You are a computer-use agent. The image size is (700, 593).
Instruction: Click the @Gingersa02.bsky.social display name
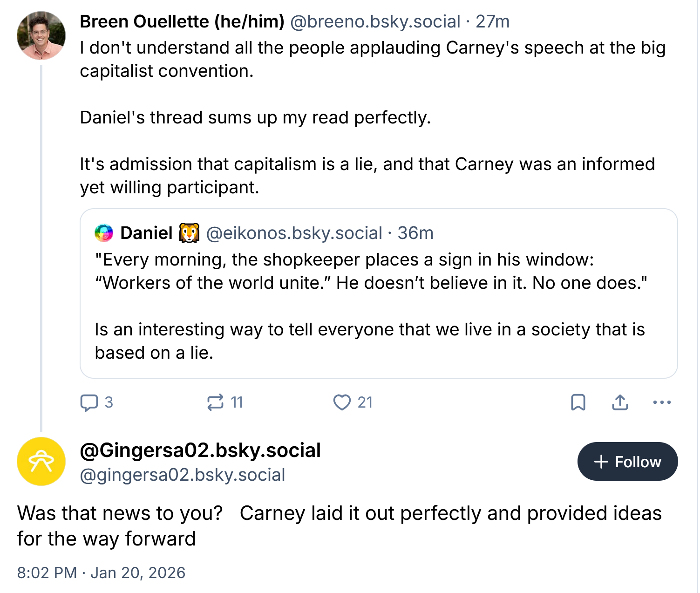coord(200,450)
